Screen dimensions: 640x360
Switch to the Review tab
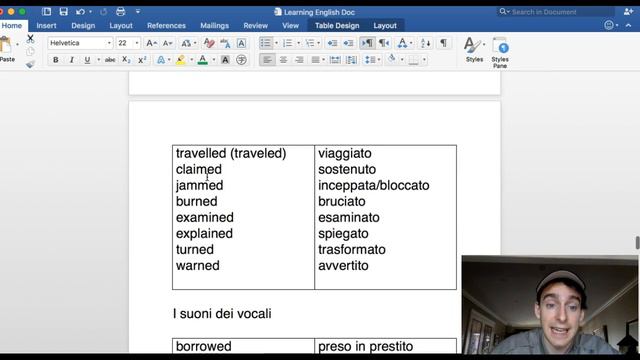(x=256, y=25)
